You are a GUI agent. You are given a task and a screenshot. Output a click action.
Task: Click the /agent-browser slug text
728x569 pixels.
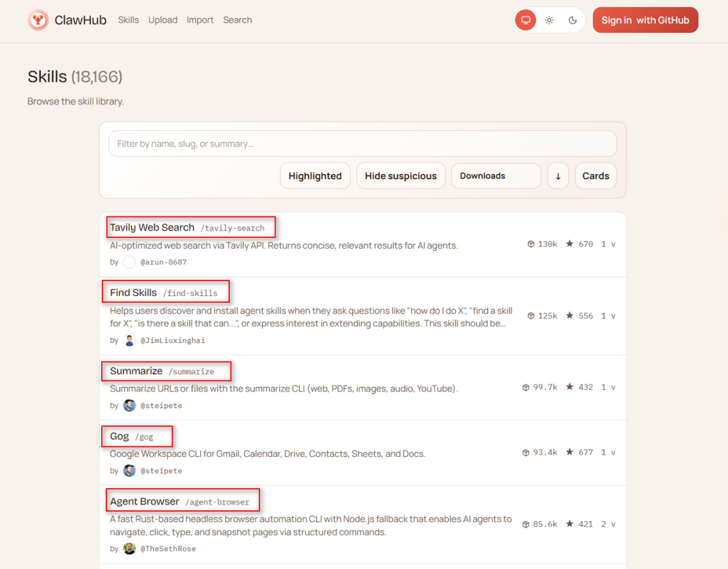click(x=217, y=502)
